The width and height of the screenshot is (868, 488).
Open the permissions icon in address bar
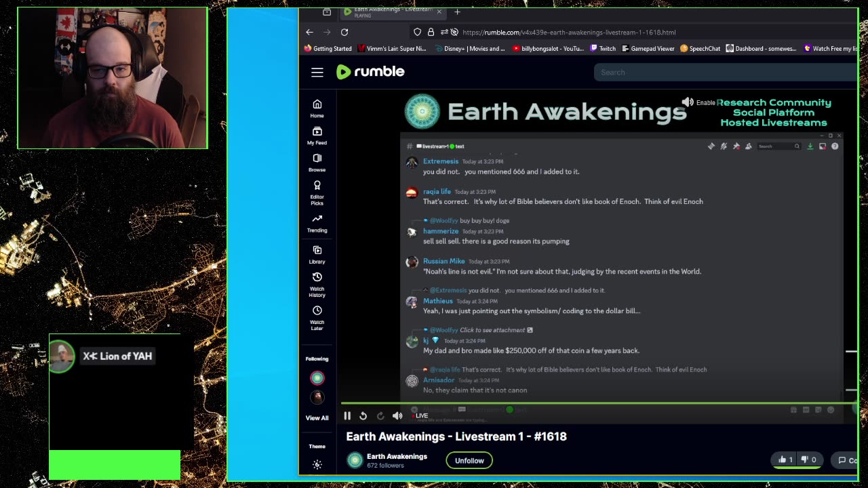click(443, 32)
